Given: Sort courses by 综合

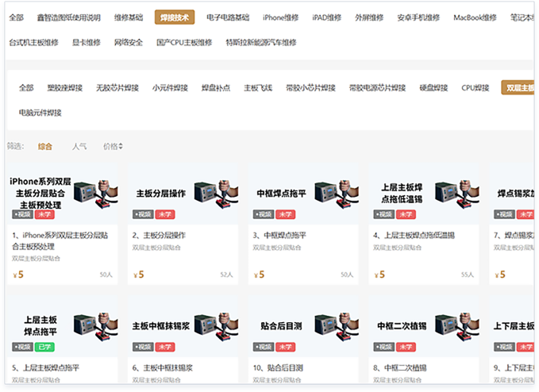Looking at the screenshot, I should tap(45, 147).
